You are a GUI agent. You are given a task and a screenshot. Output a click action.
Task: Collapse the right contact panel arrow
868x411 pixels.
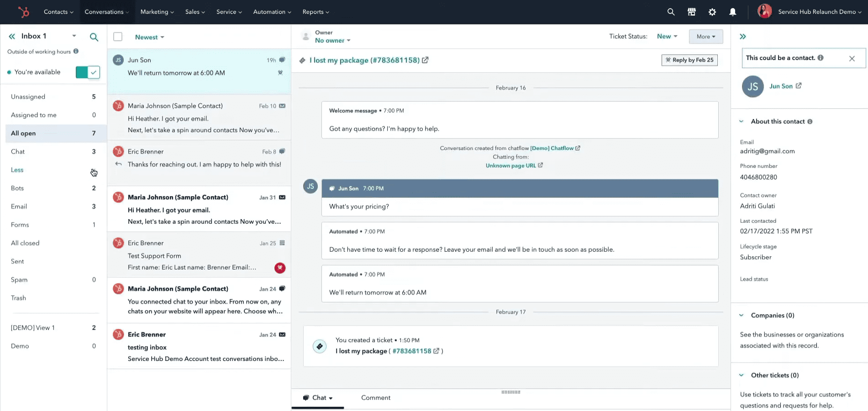click(743, 36)
